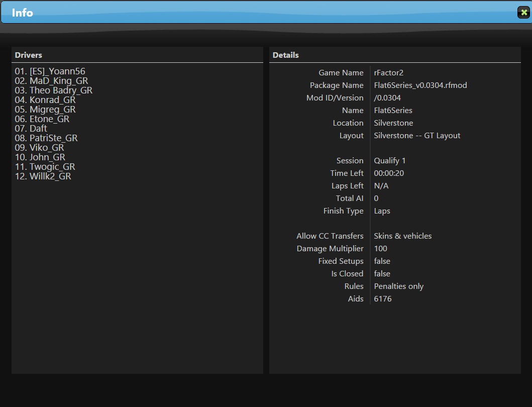532x407 pixels.
Task: Click the Silverstone -- GT Layout value
Action: (x=417, y=136)
